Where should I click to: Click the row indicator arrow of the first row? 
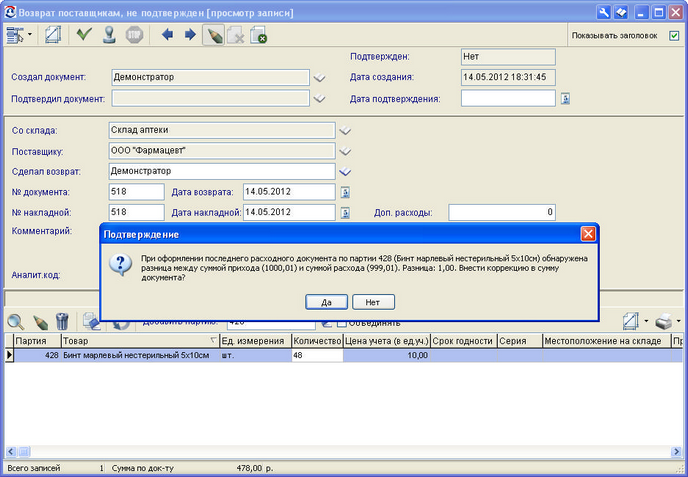[x=9, y=355]
